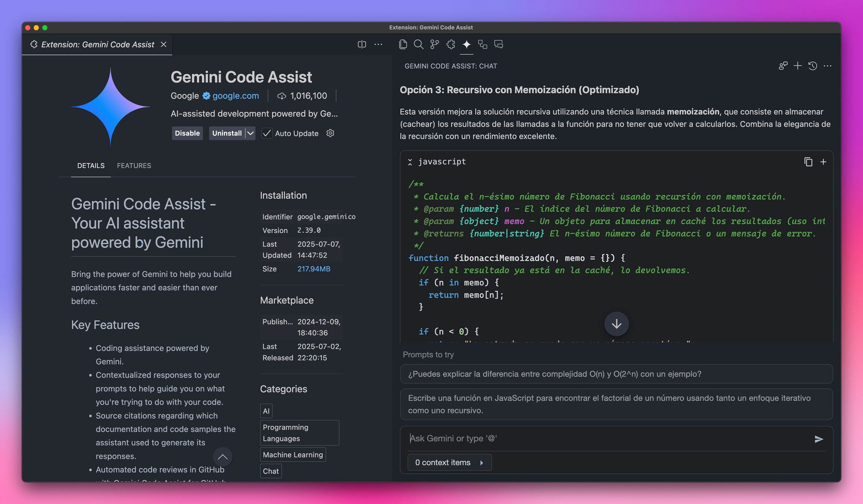
Task: Select the Gemini sparkle icon
Action: click(466, 44)
